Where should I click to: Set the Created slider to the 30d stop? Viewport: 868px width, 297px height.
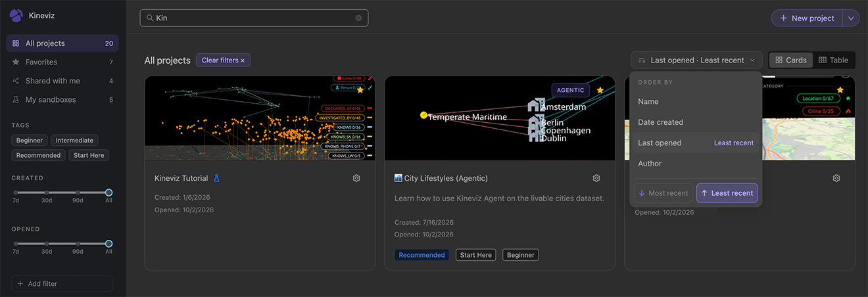[x=47, y=193]
